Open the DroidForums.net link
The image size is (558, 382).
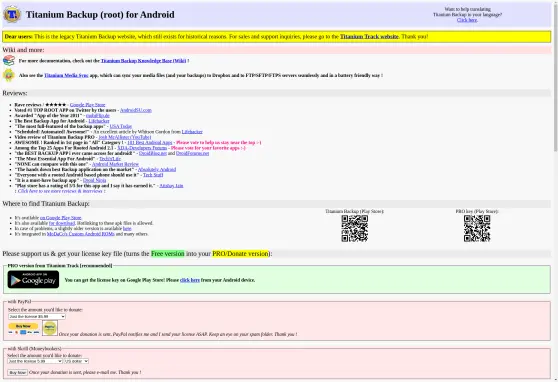[x=193, y=153]
